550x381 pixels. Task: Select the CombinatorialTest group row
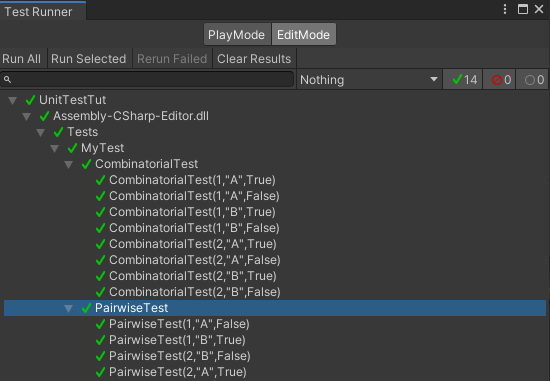click(275, 164)
